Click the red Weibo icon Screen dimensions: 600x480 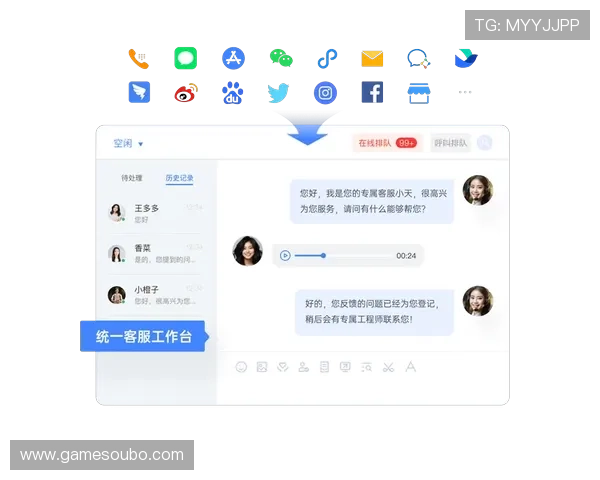pos(186,93)
